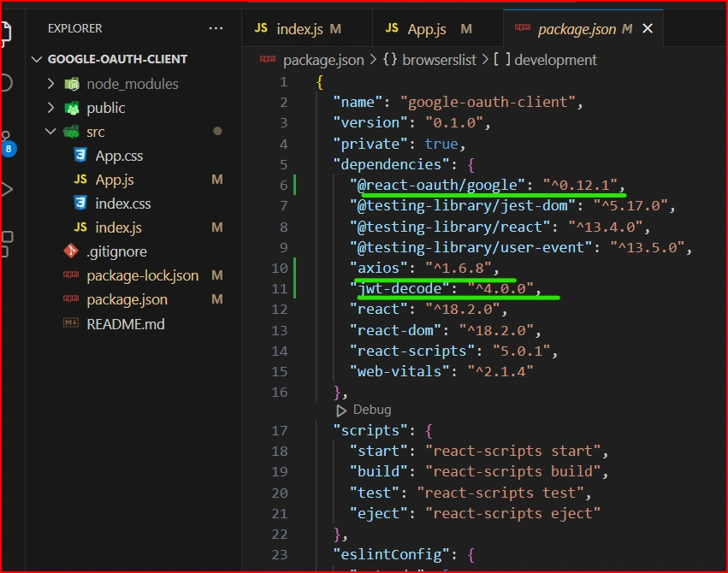728x573 pixels.
Task: Open package-lock.json in the explorer
Action: 143,275
